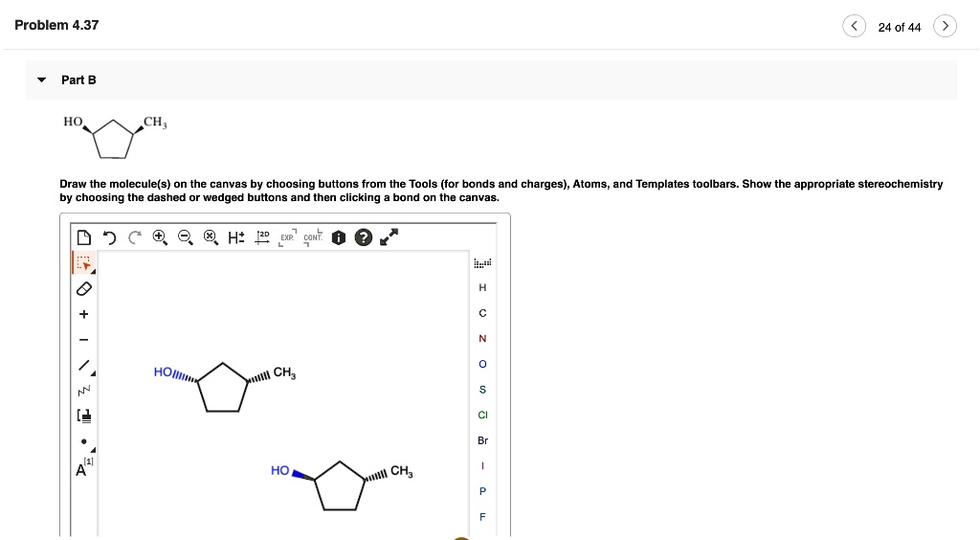Image resolution: width=980 pixels, height=540 pixels.
Task: Pick the oxygen atom O
Action: point(482,365)
